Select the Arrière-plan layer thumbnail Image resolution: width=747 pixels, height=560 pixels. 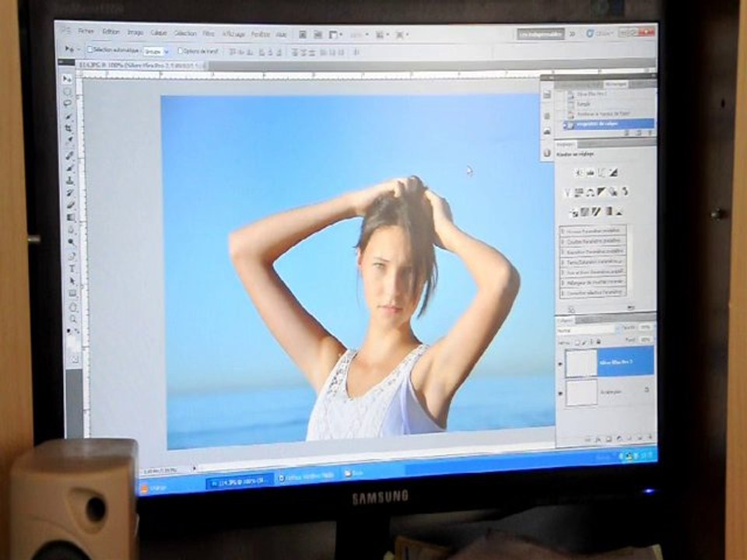(x=582, y=393)
